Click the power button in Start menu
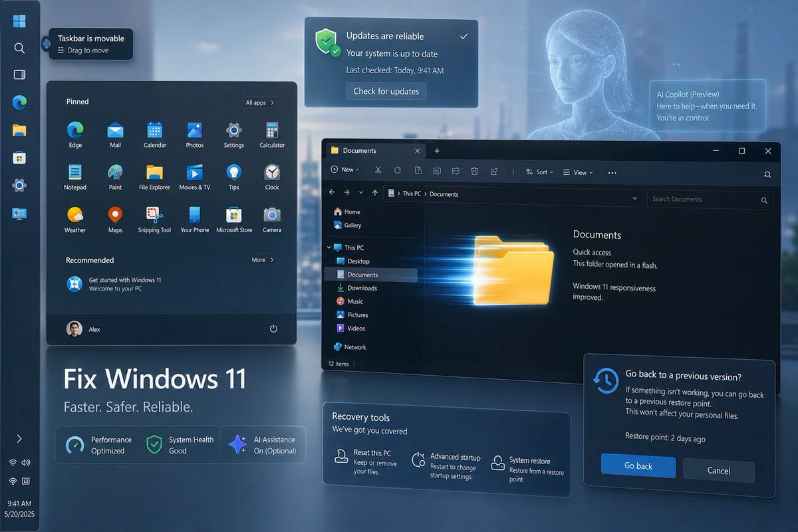The image size is (798, 532). pos(273,329)
